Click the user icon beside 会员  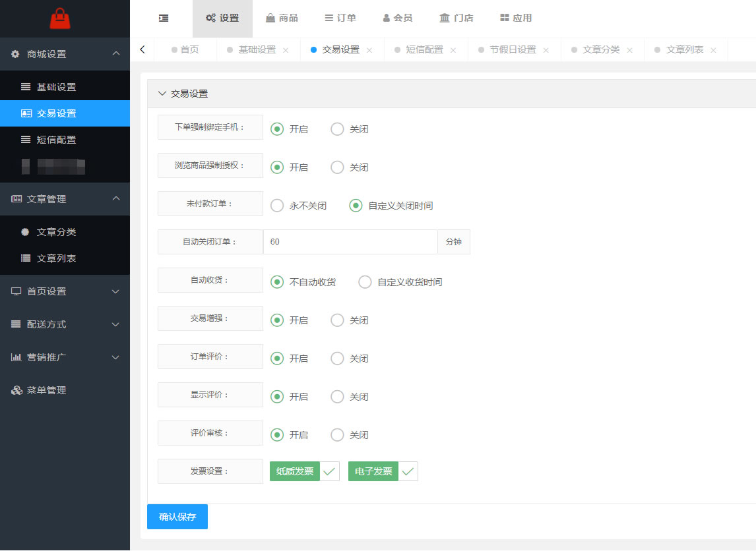point(386,18)
